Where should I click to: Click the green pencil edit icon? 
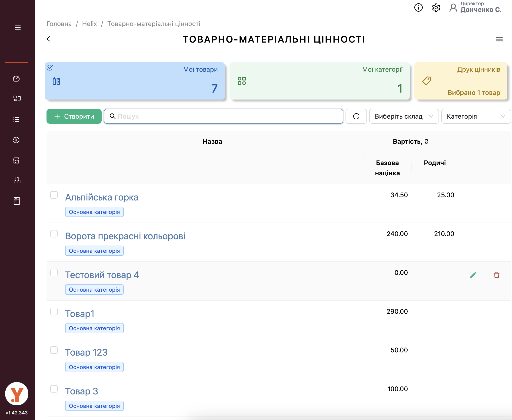(x=473, y=275)
